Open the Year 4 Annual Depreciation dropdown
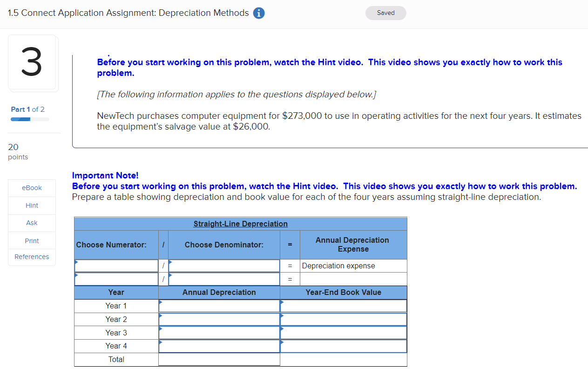Screen dimensions: 588x369 [x=219, y=346]
